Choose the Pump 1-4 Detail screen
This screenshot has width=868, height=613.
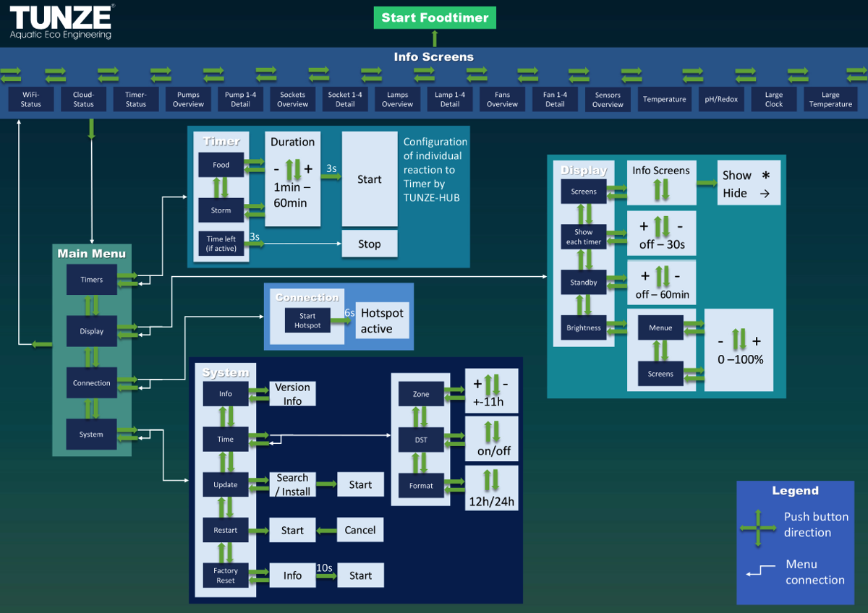click(240, 99)
